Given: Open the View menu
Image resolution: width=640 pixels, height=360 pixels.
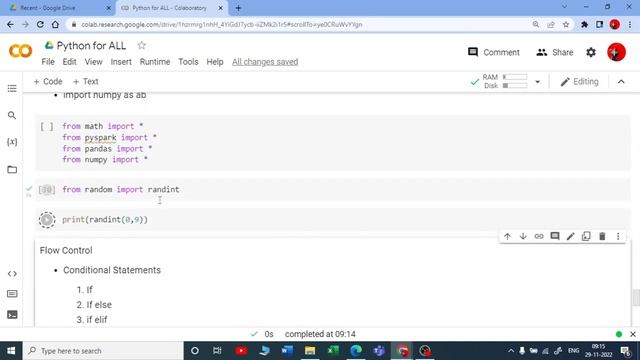Looking at the screenshot, I should pos(93,62).
